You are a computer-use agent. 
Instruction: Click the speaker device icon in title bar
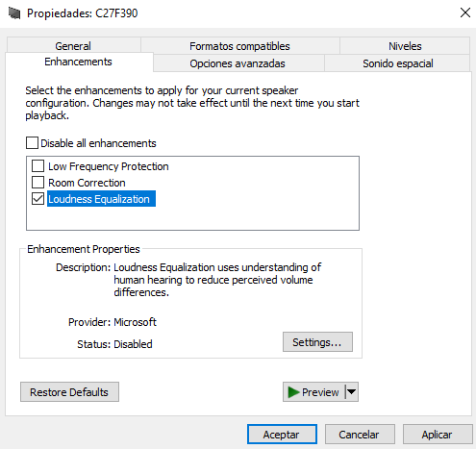pos(14,13)
